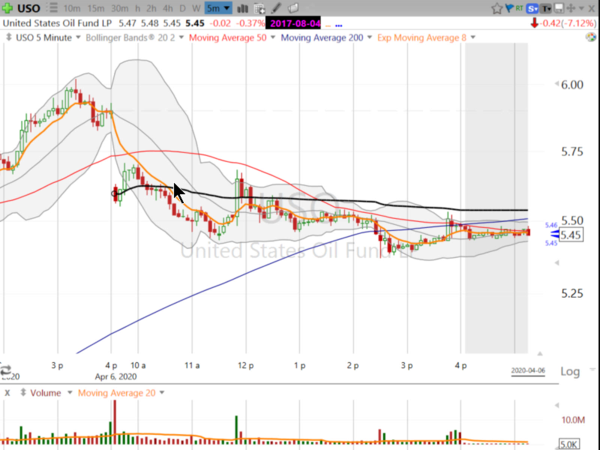
Task: Switch to the Weekly W timeframe
Action: tap(196, 8)
